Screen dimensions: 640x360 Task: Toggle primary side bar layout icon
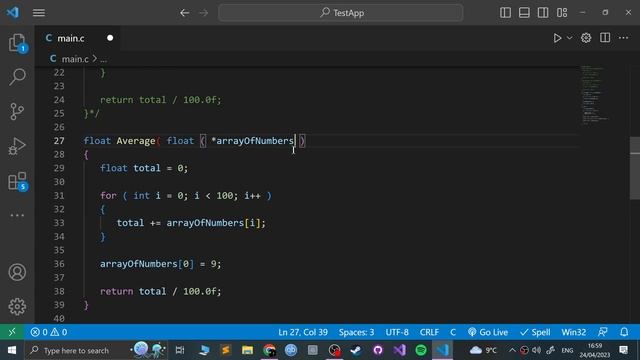point(505,13)
